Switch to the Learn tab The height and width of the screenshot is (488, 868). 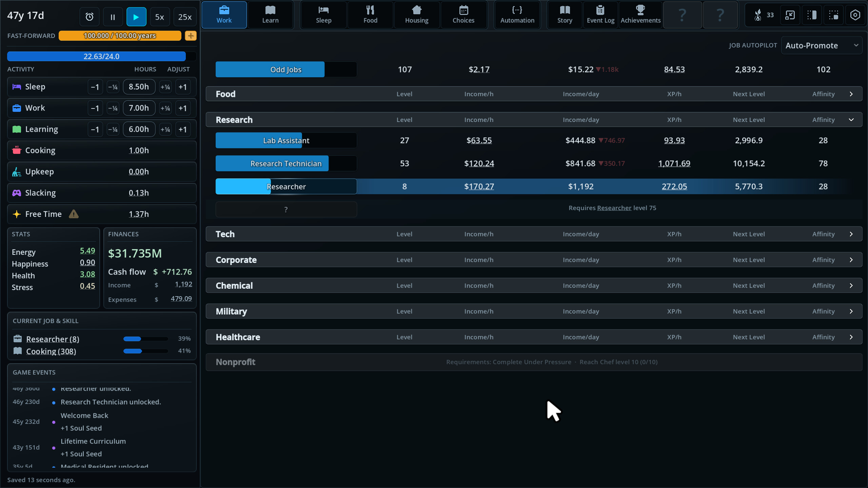tap(270, 15)
